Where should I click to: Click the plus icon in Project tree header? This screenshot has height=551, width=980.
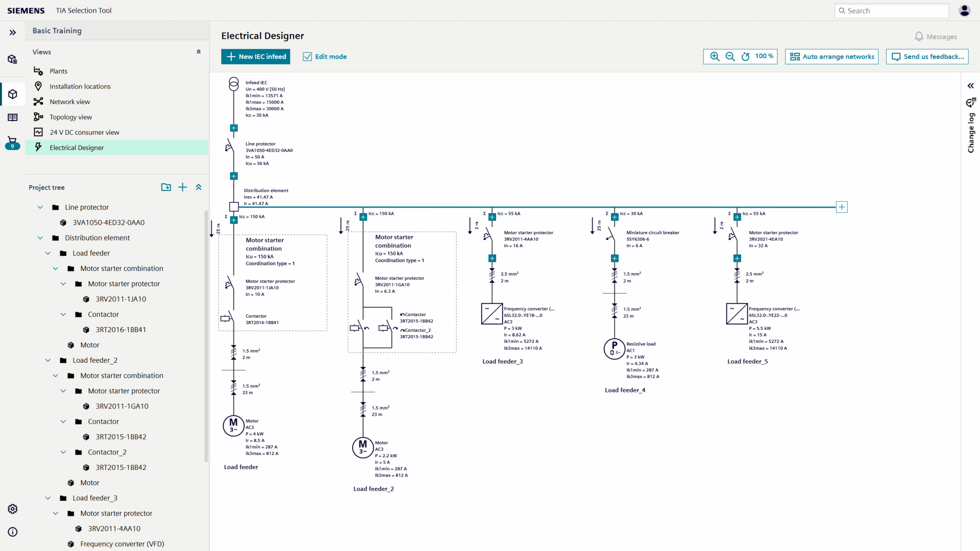point(183,187)
